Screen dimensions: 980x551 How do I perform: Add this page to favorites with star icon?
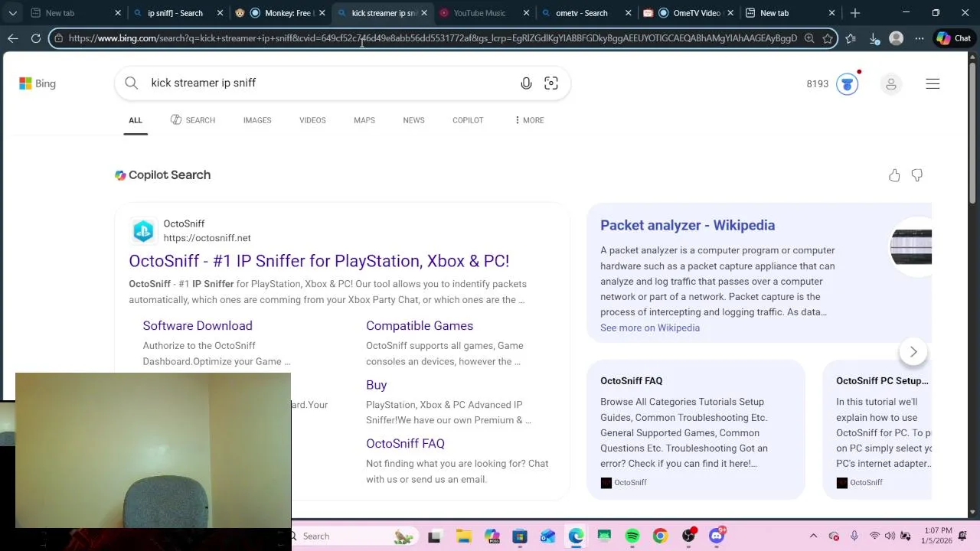(828, 38)
